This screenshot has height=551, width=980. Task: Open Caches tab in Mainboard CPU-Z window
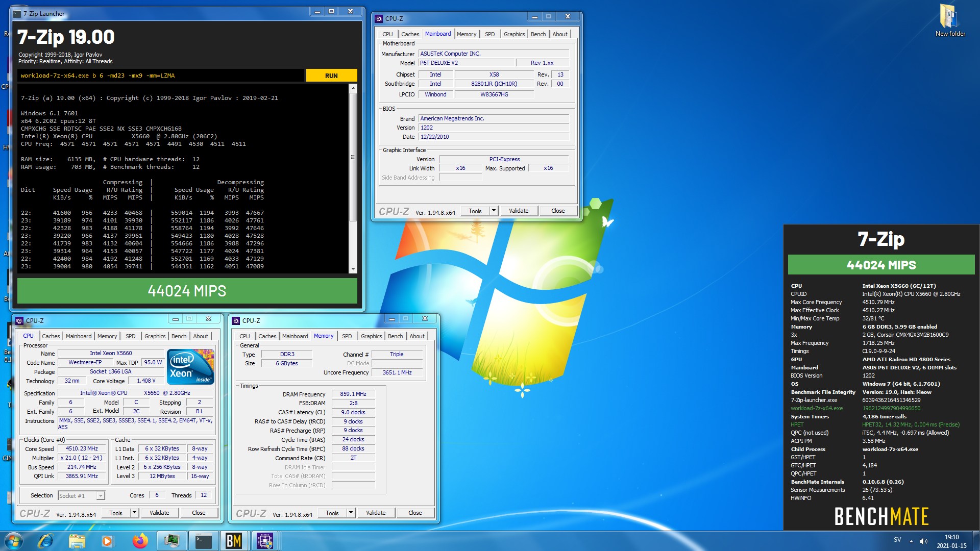pyautogui.click(x=410, y=34)
